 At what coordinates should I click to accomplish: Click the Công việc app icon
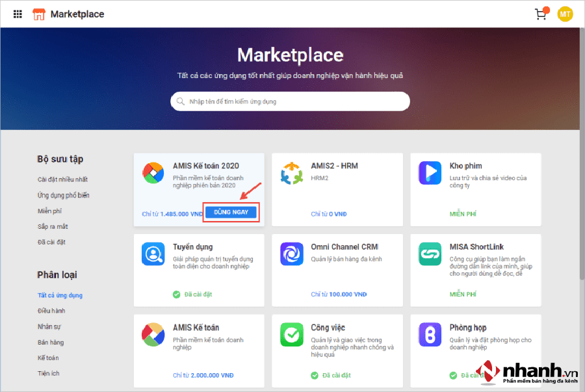tap(292, 335)
